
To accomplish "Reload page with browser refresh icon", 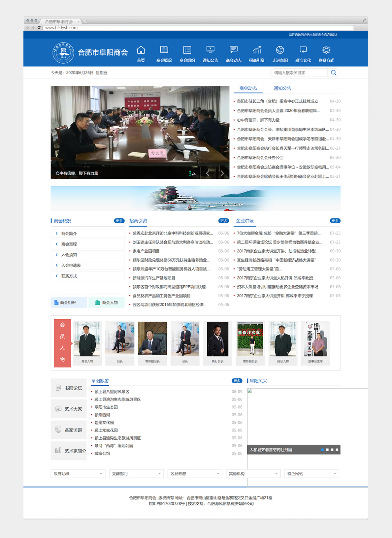I will click(39, 28).
